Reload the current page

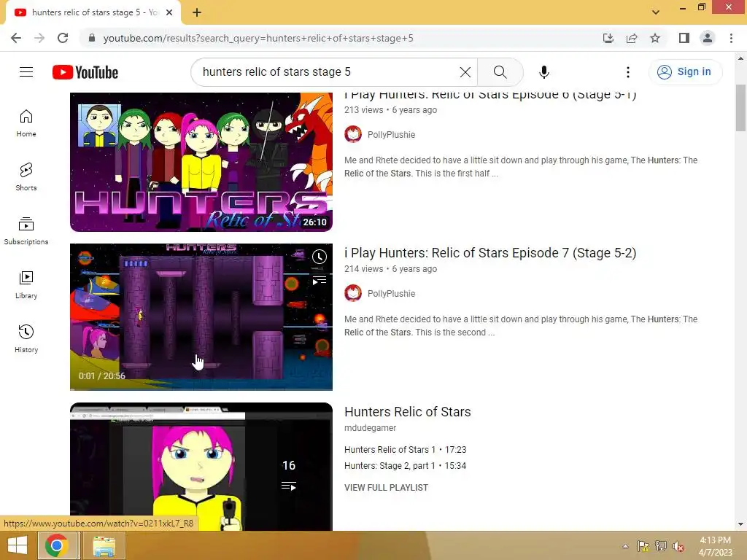coord(63,38)
